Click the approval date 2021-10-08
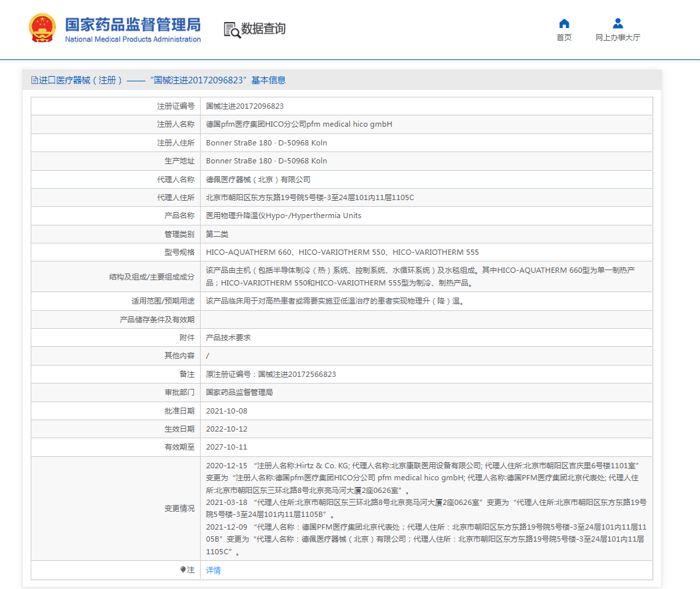This screenshot has height=589, width=700. coord(227,411)
